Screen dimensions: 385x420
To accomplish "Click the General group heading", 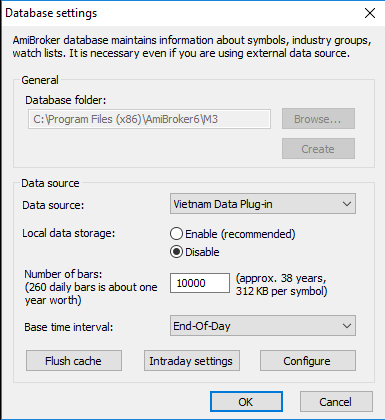I will pos(40,80).
